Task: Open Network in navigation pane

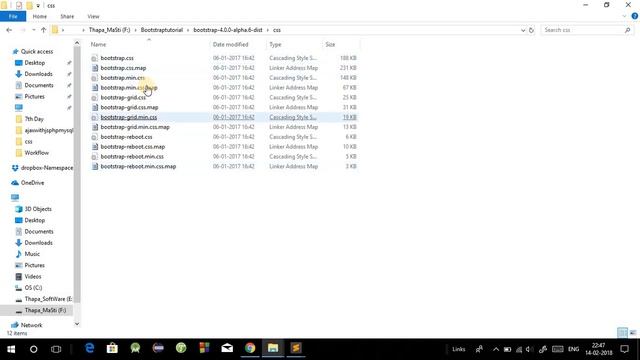Action: click(31, 325)
